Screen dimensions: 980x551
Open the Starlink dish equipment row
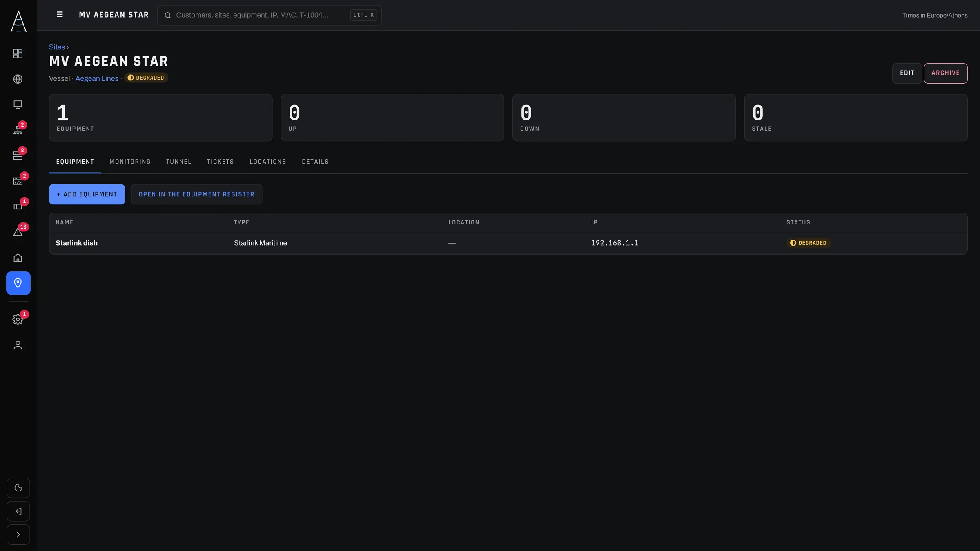pyautogui.click(x=508, y=243)
